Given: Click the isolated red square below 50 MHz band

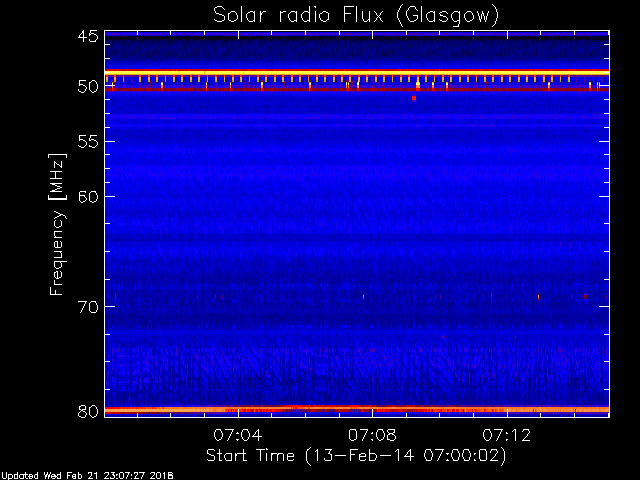Looking at the screenshot, I should click(414, 98).
